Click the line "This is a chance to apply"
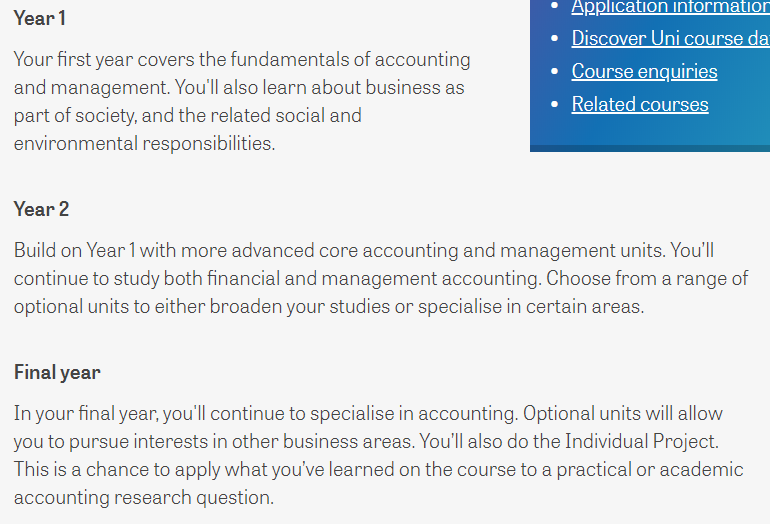770x524 pixels. pos(379,469)
